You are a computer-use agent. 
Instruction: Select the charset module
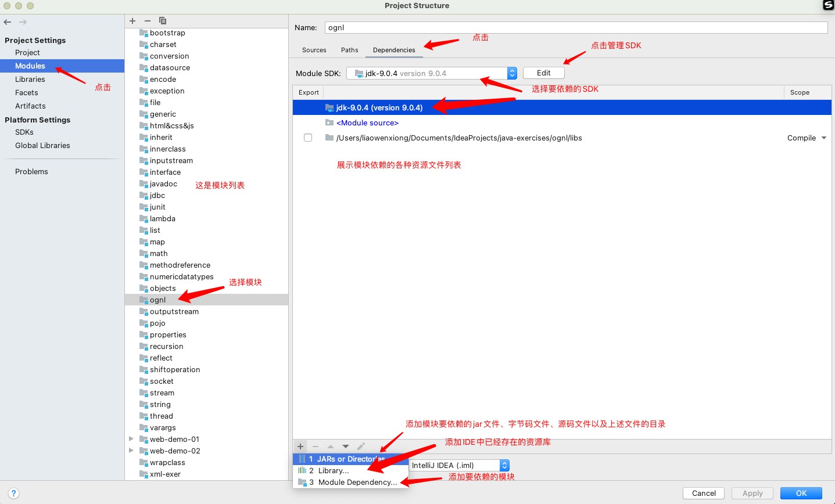pos(163,45)
